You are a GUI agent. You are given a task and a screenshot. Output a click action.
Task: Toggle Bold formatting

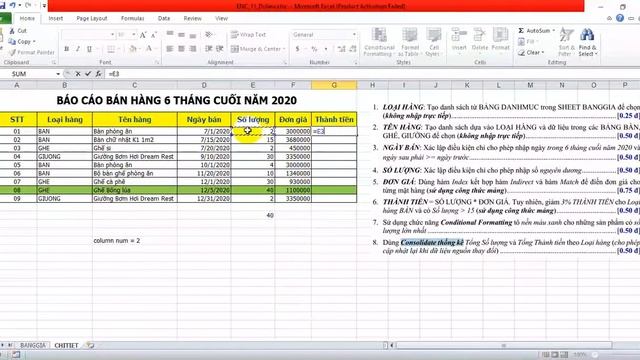pos(67,49)
